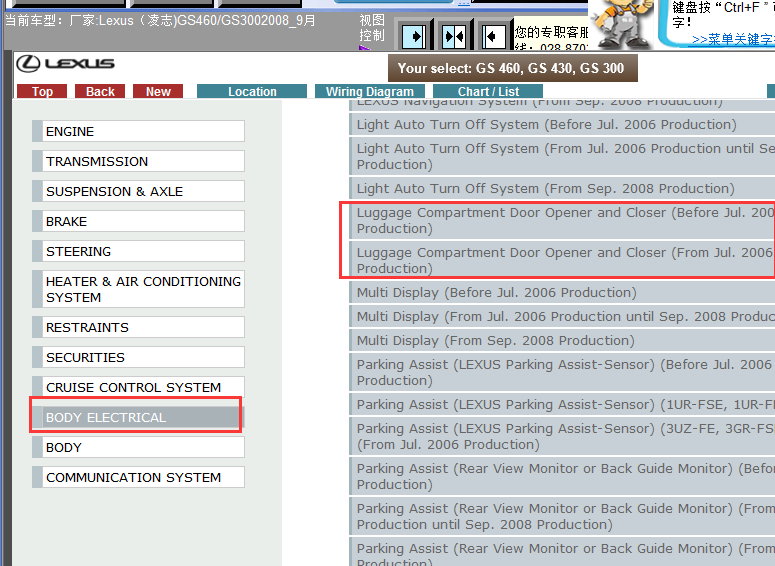Select the CRUISE CONTROL SYSTEM category
This screenshot has width=775, height=566.
click(x=138, y=387)
